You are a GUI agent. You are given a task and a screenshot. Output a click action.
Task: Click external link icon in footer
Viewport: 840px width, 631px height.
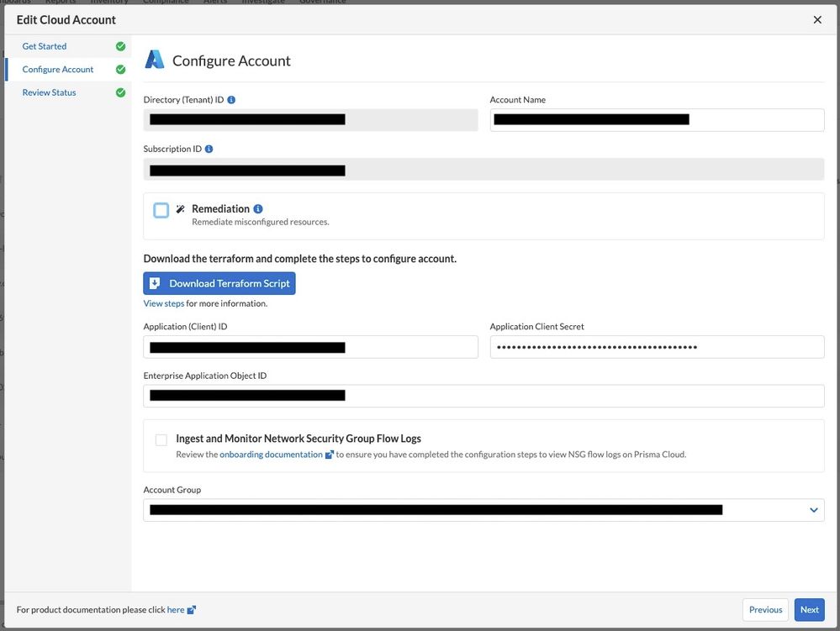coord(192,610)
